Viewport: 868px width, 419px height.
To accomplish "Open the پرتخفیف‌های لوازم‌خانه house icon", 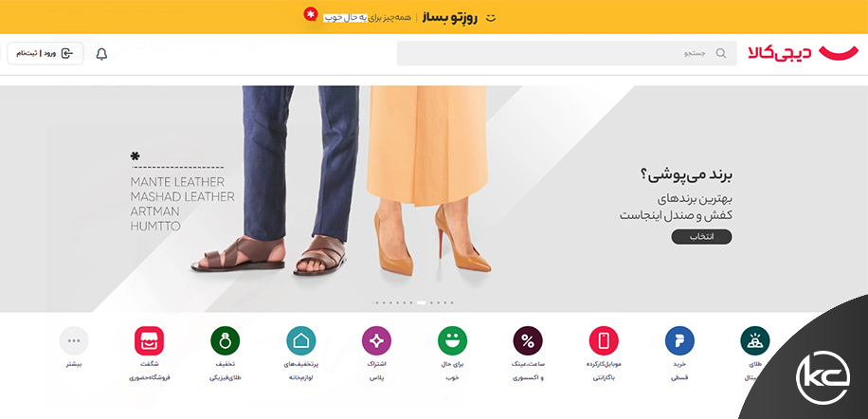I will 301,340.
